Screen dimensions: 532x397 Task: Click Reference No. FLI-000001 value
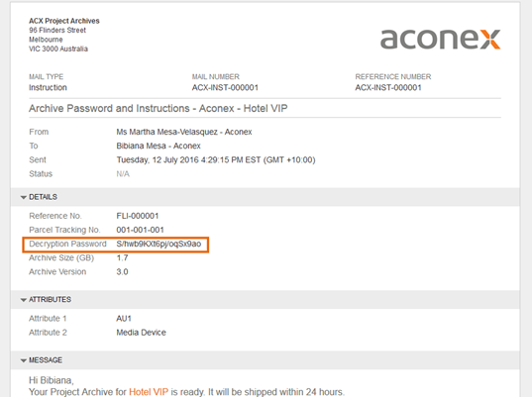click(x=138, y=216)
